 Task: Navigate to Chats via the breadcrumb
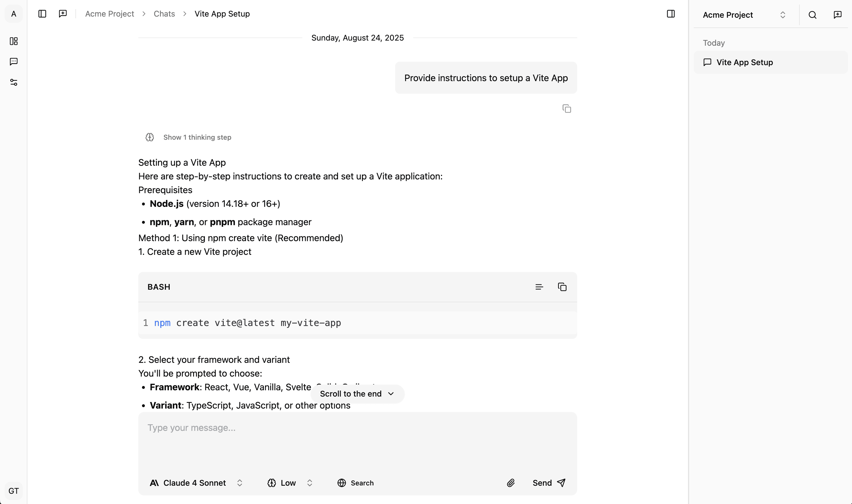pyautogui.click(x=164, y=14)
